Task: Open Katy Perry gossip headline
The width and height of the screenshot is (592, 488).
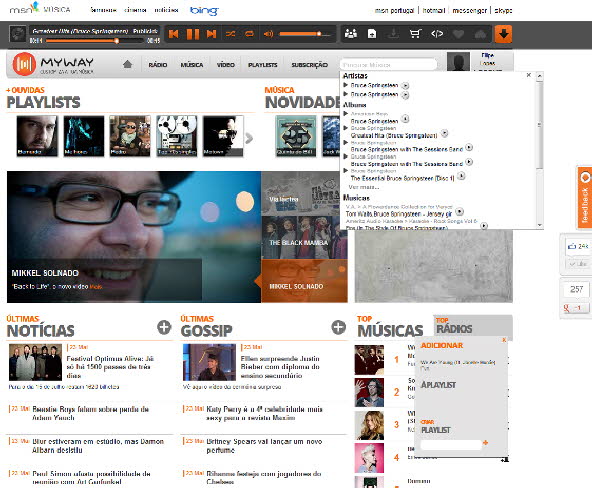Action: pos(264,414)
